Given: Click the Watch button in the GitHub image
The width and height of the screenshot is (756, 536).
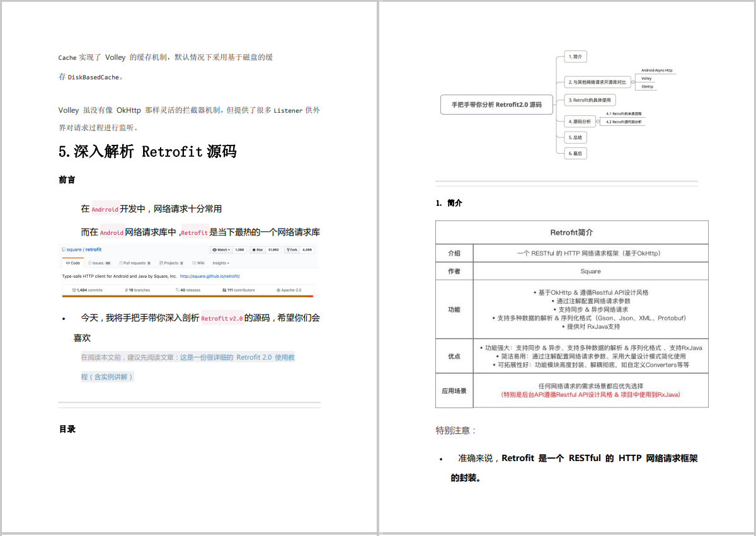Looking at the screenshot, I should (x=220, y=249).
